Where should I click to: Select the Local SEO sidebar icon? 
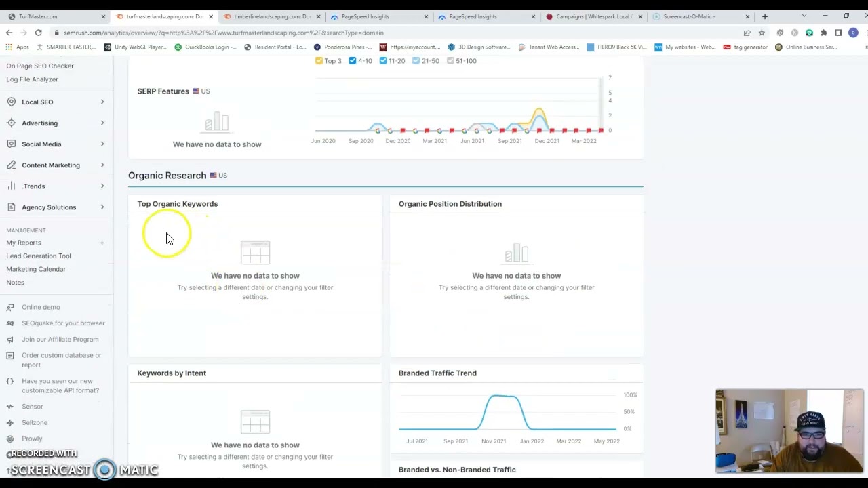(x=11, y=102)
